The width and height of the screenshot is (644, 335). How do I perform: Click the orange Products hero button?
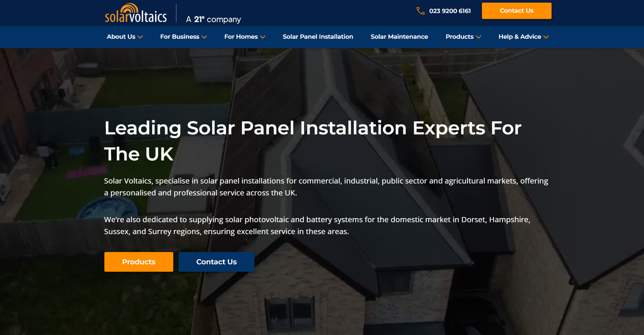(x=139, y=262)
